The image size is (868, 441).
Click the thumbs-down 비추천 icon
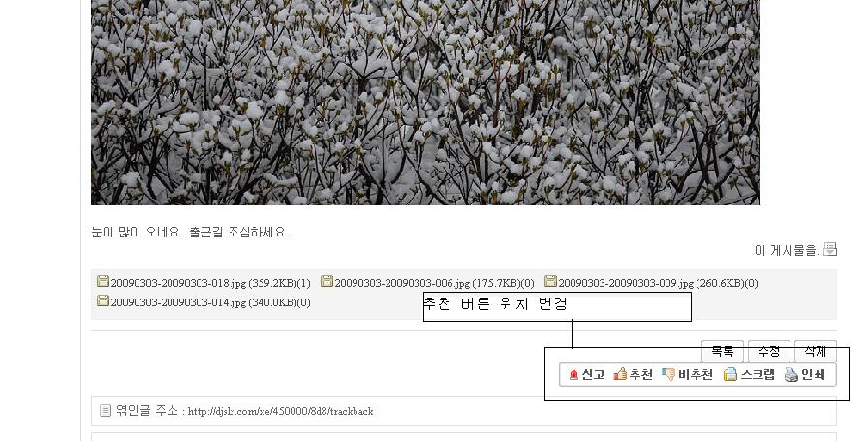pyautogui.click(x=668, y=374)
